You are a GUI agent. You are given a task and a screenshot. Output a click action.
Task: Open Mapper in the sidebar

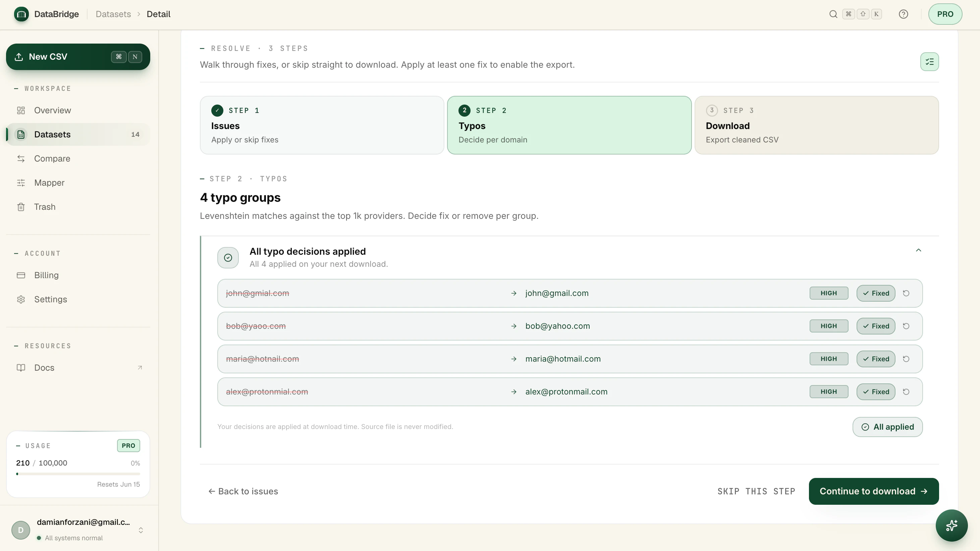(78, 183)
